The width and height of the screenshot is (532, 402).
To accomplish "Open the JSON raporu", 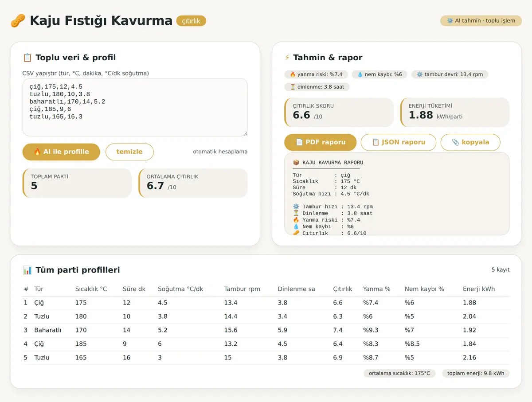I will pos(399,142).
